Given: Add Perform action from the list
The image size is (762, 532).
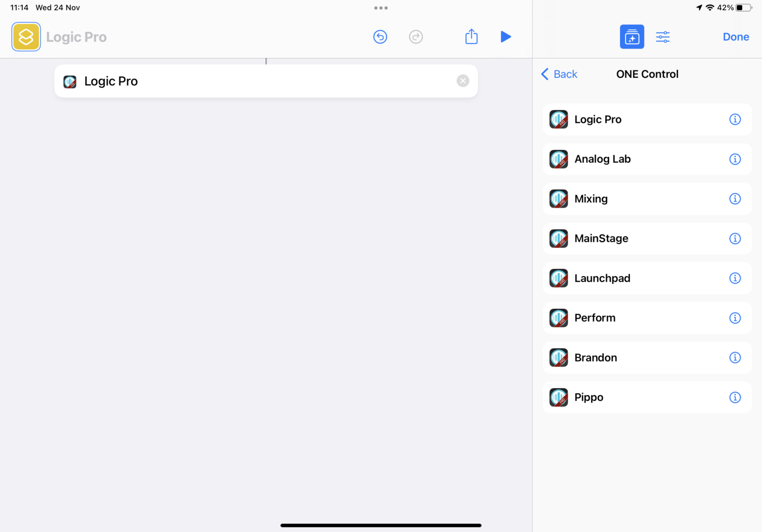Looking at the screenshot, I should pyautogui.click(x=647, y=318).
